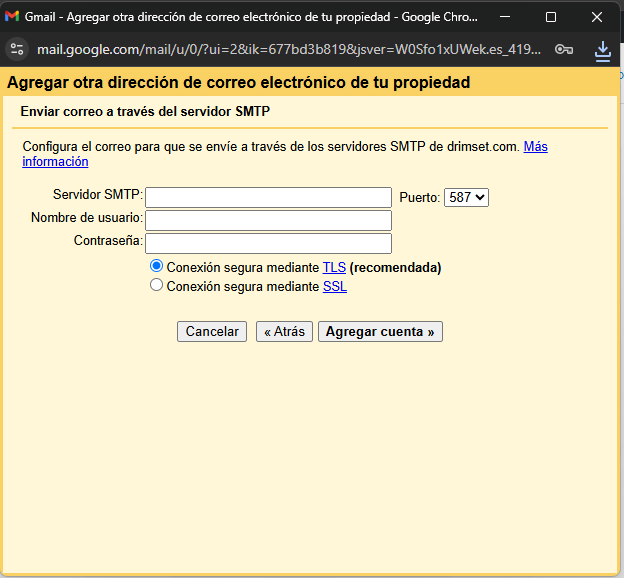The image size is (624, 578).
Task: Minimize the Gmail popup window
Action: tap(505, 17)
